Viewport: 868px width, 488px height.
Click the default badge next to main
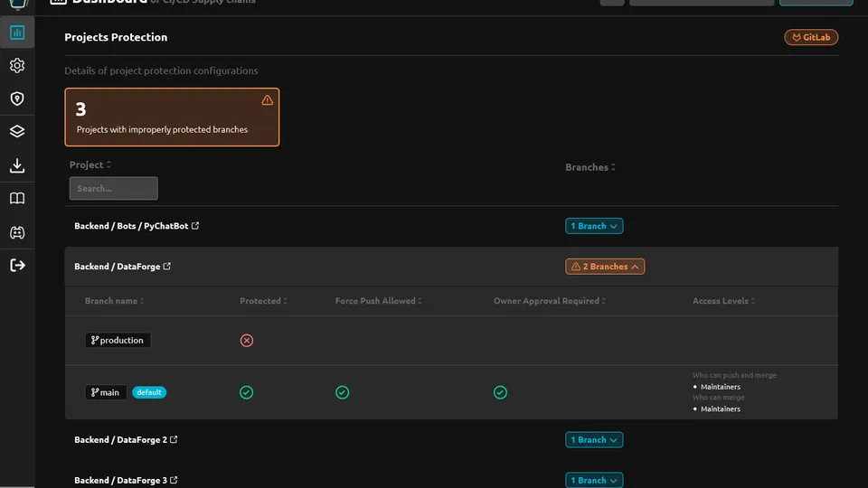(x=149, y=392)
